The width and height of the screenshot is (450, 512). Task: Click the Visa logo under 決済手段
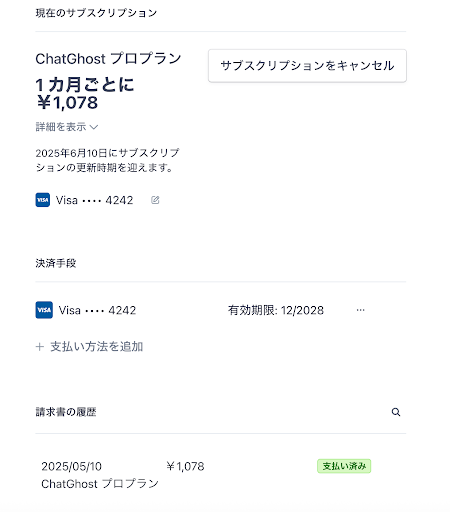[x=44, y=310]
